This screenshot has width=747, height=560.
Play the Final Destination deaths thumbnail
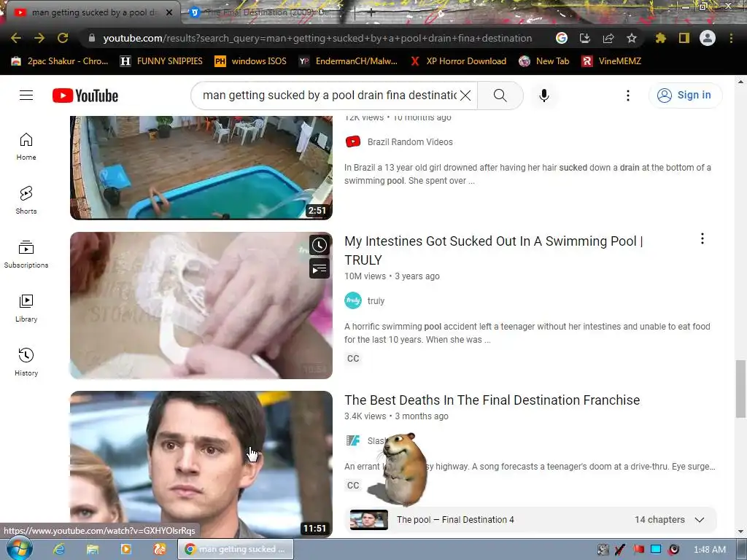[201, 464]
